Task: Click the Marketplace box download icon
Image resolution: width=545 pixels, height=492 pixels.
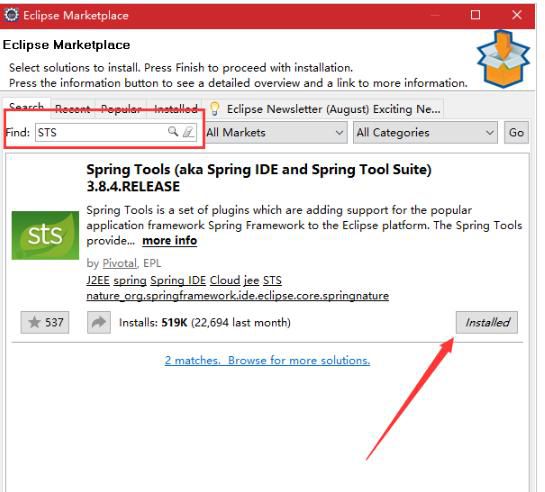Action: pos(503,59)
